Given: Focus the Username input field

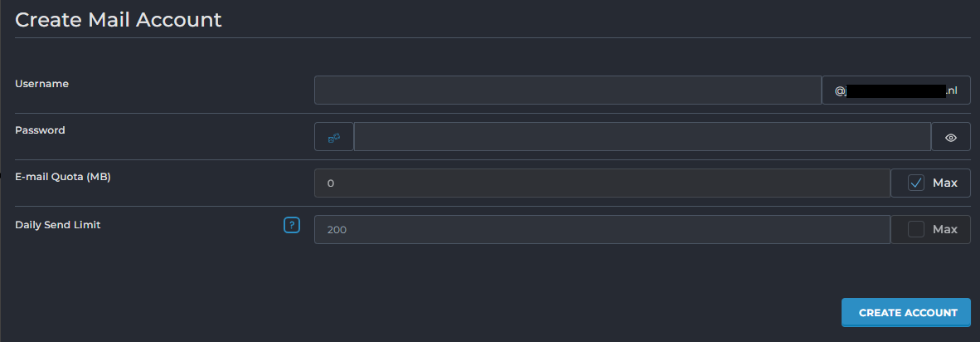Looking at the screenshot, I should point(567,90).
